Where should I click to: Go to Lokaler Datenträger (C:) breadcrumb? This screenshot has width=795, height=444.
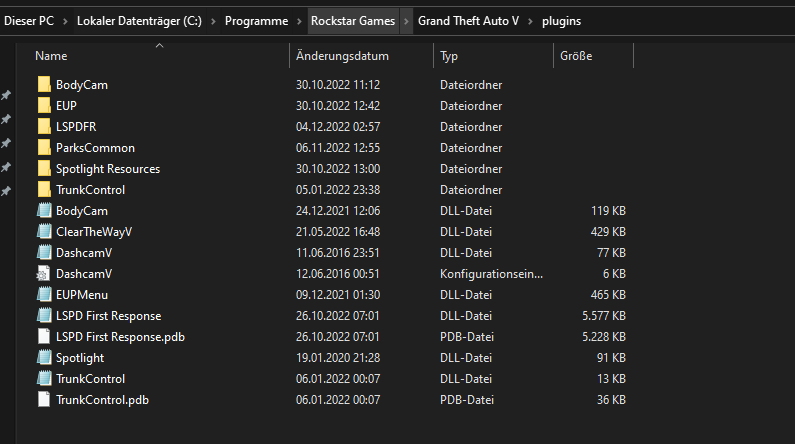point(139,21)
